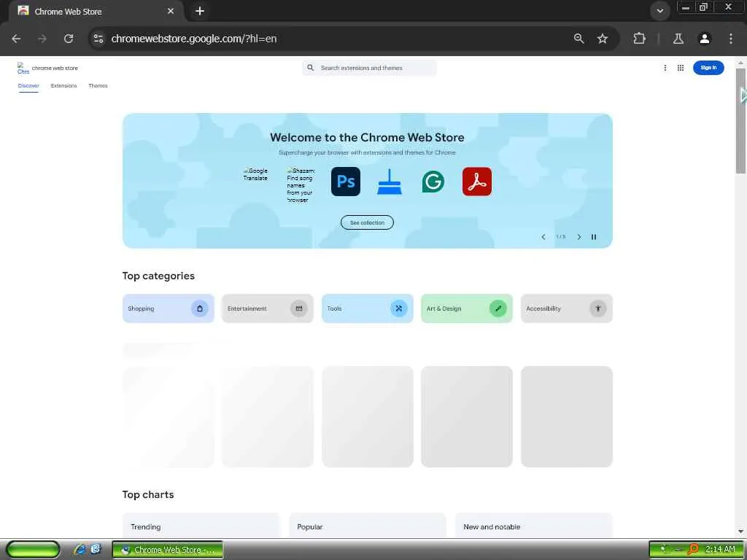Open the Extensions puzzle icon
The height and width of the screenshot is (560, 747).
(x=639, y=39)
